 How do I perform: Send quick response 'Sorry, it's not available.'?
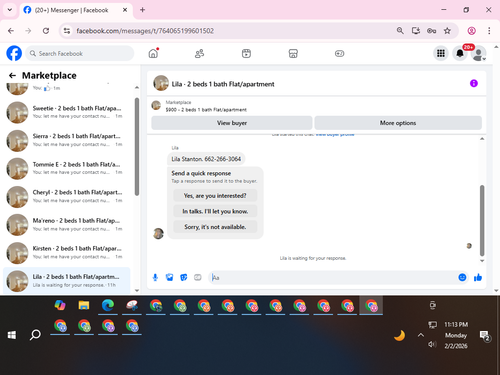point(215,227)
